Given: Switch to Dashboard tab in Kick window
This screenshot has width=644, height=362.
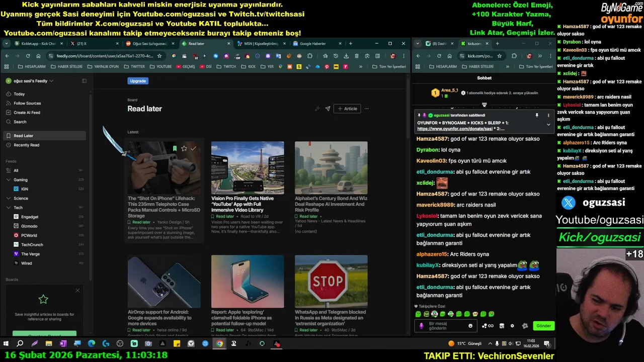Looking at the screenshot, I should point(439,44).
